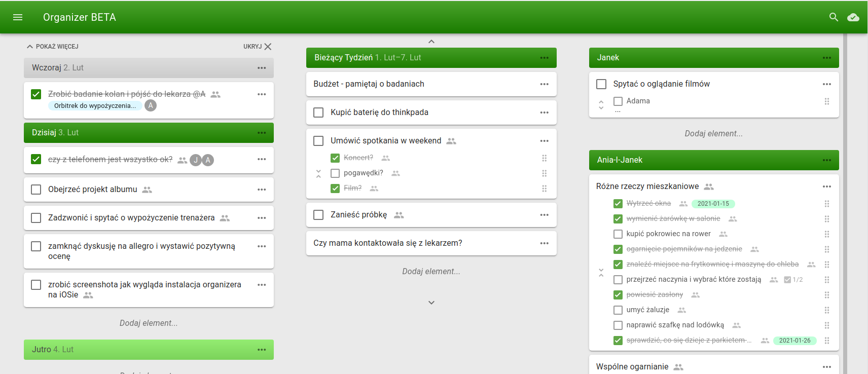Open three-dot menu of Janek list
Image resolution: width=868 pixels, height=374 pixels.
(x=826, y=58)
